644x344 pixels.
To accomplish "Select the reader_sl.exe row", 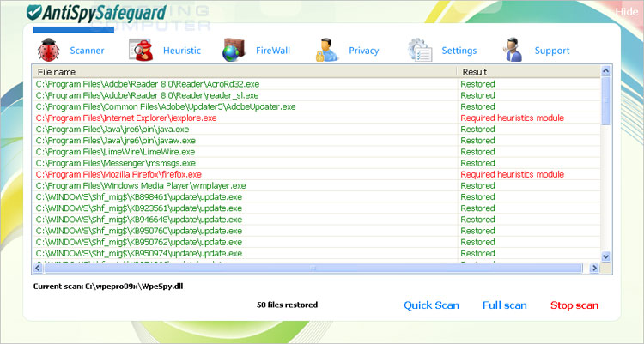I will [x=316, y=95].
